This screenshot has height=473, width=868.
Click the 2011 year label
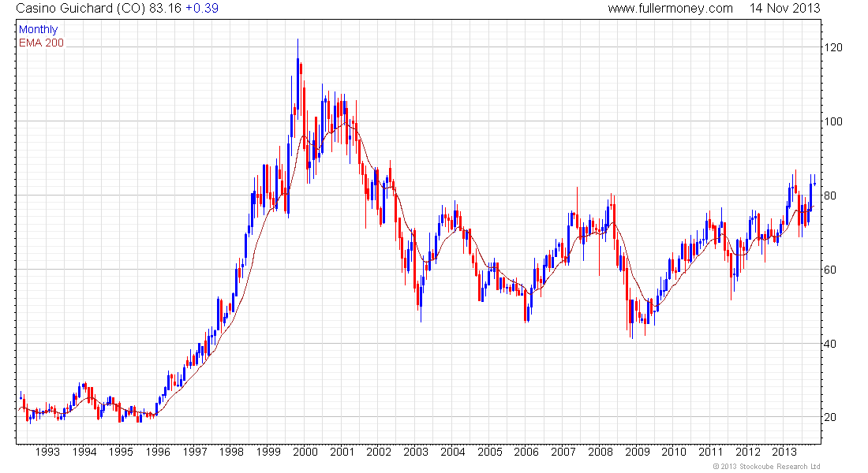click(711, 452)
